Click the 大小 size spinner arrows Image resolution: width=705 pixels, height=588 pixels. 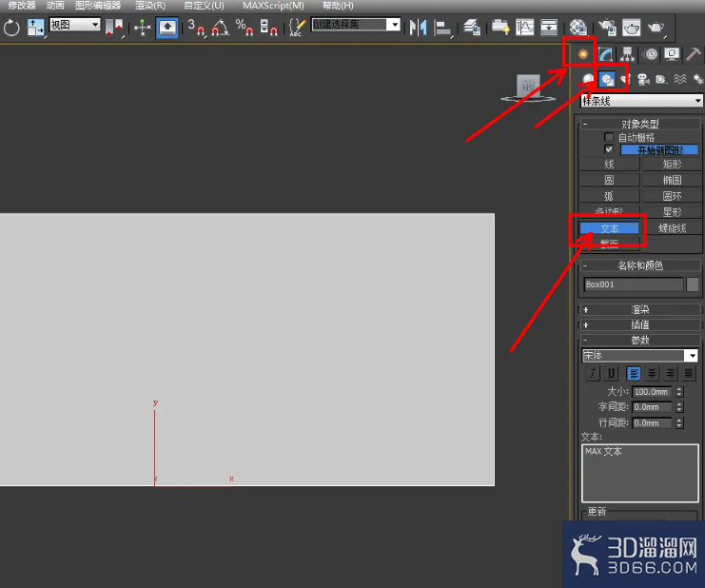(x=679, y=392)
